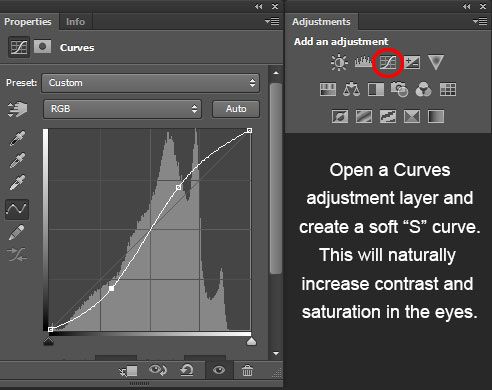Add an Exposure adjustment layer
Image resolution: width=492 pixels, height=390 pixels.
point(412,62)
